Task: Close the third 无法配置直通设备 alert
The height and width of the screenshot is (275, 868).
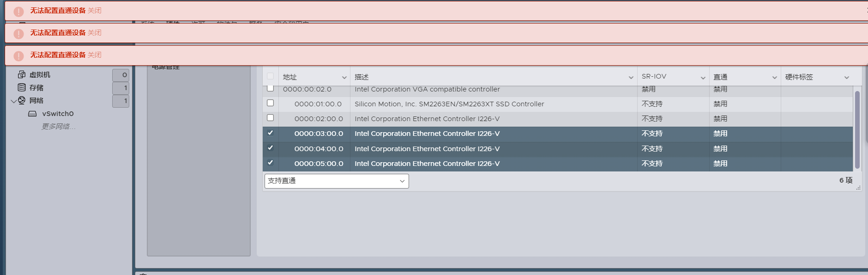Action: tap(95, 55)
